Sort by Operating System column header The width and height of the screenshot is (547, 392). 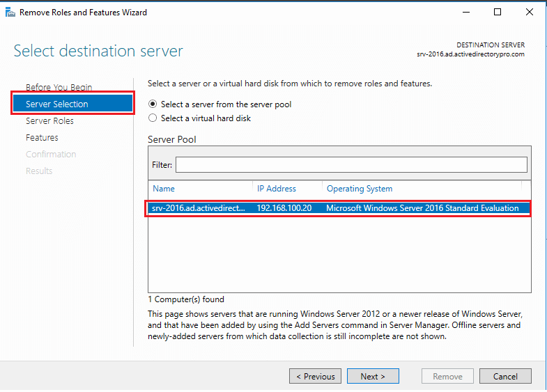tap(360, 189)
